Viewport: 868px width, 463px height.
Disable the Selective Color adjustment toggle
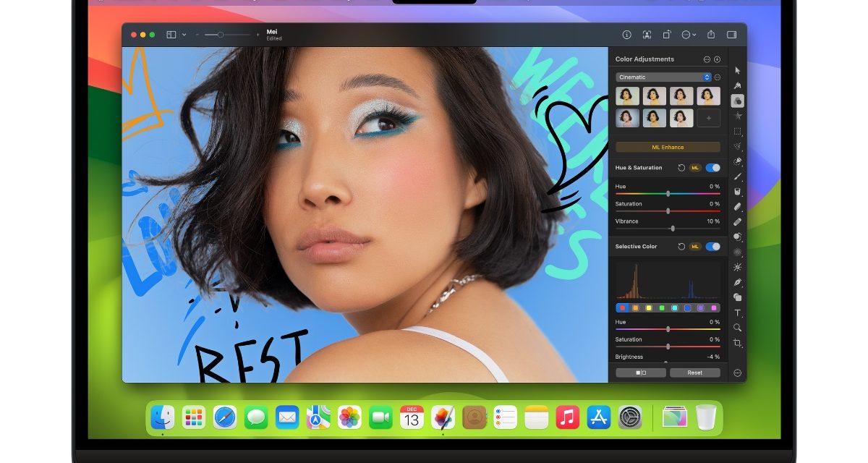712,247
